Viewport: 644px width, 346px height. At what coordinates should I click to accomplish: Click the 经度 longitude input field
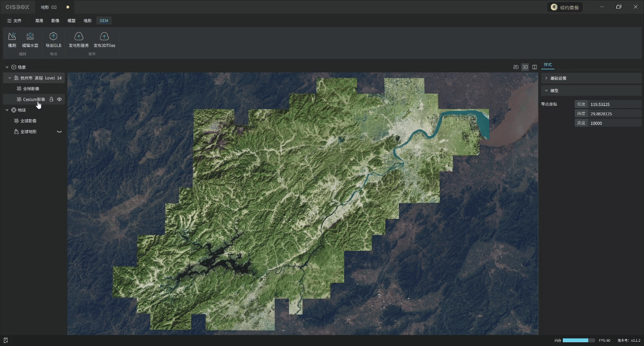point(615,104)
